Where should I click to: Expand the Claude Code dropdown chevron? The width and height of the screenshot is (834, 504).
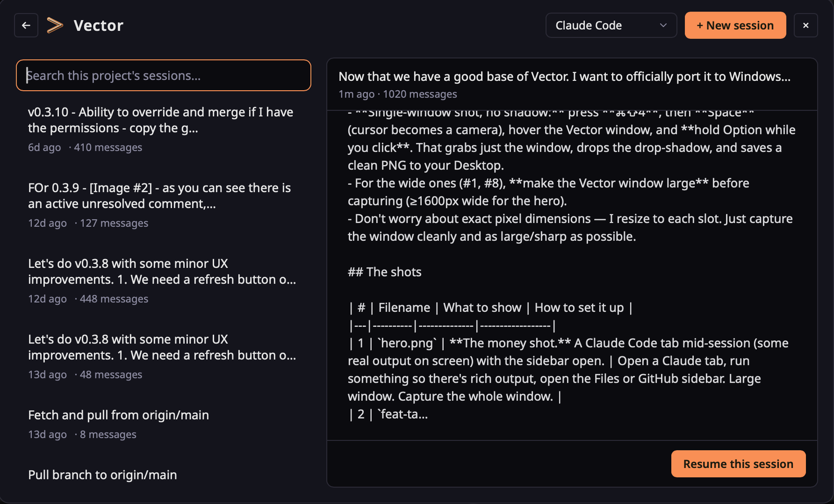663,25
